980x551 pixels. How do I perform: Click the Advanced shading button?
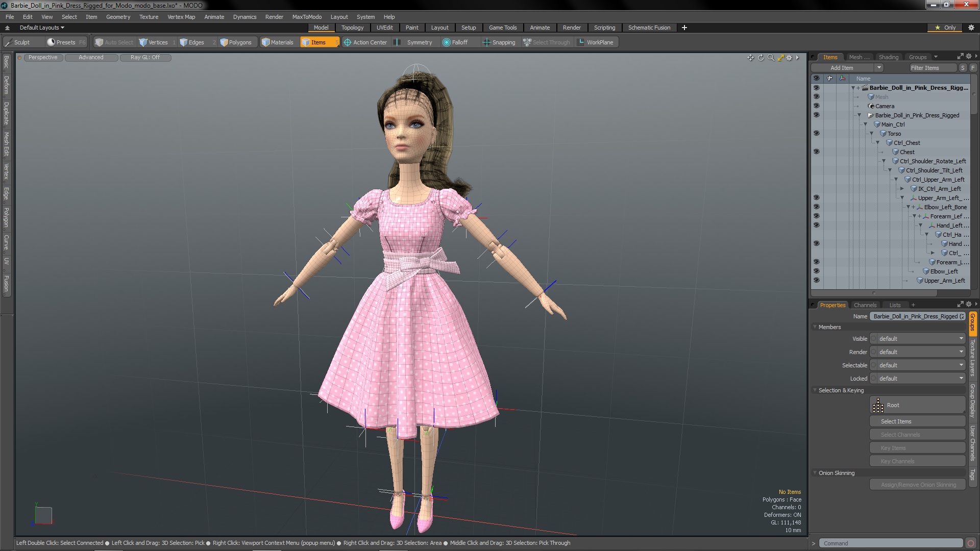tap(91, 58)
